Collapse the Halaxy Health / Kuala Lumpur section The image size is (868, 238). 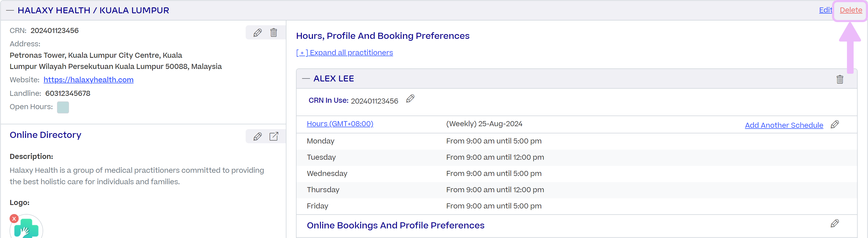10,10
